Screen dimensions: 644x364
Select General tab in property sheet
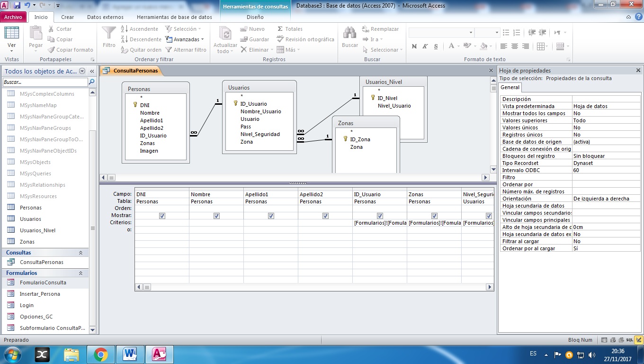tap(510, 87)
